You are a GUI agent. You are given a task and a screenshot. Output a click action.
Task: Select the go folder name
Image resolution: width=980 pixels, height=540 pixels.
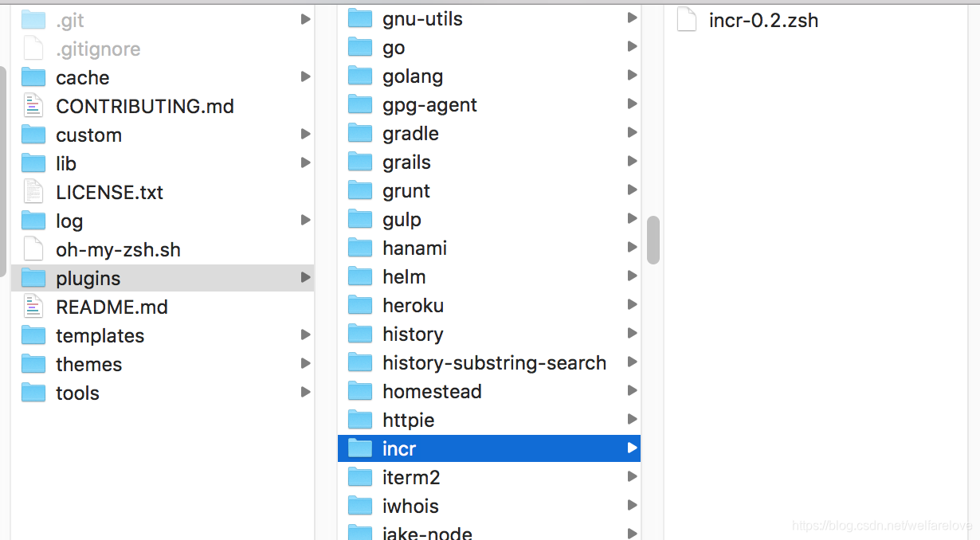pyautogui.click(x=394, y=48)
